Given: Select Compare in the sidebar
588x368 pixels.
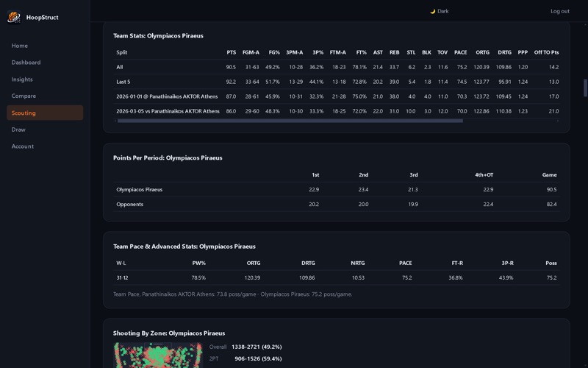Looking at the screenshot, I should 45,96.
